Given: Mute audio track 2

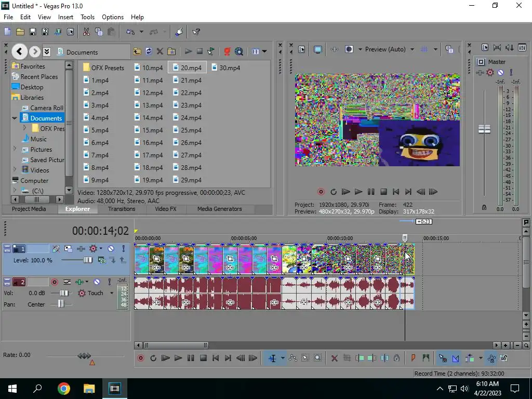Looking at the screenshot, I should pyautogui.click(x=97, y=282).
